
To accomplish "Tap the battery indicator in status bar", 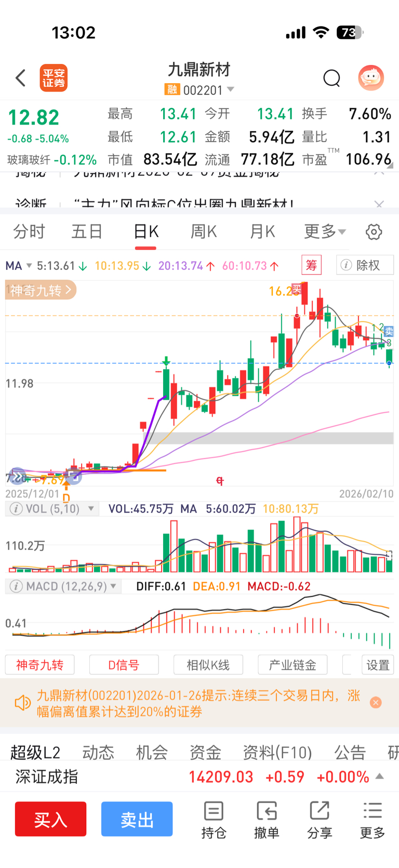I will click(x=350, y=33).
